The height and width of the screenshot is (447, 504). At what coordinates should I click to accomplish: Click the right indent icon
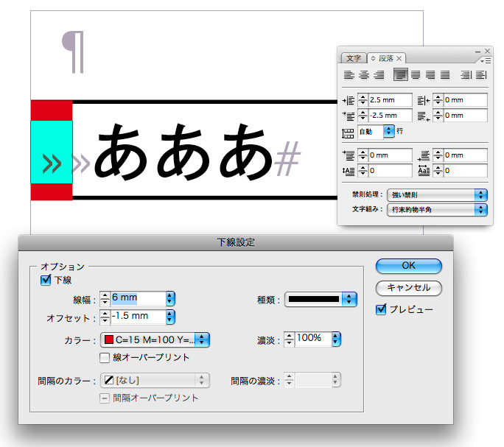424,101
